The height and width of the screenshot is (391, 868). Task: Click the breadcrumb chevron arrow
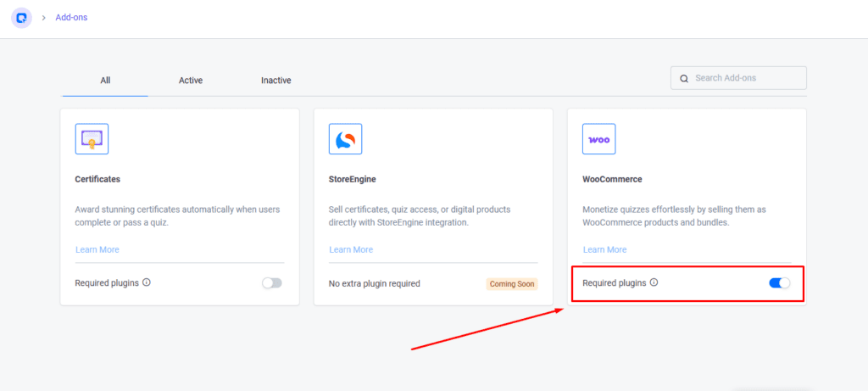[x=44, y=18]
